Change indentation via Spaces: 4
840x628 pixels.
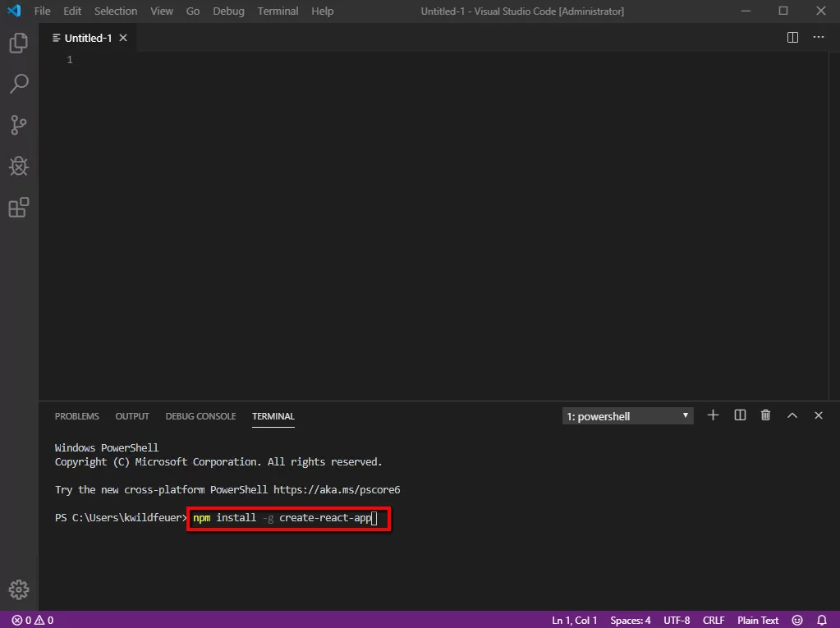631,620
